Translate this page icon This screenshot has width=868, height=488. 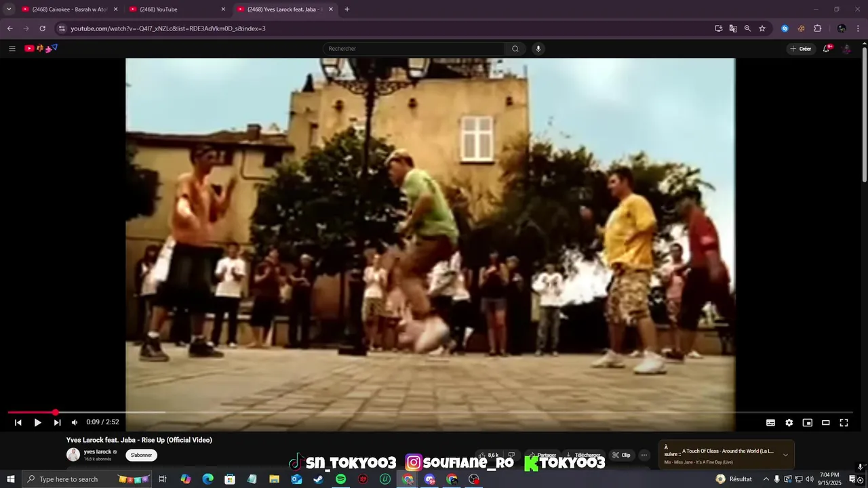(733, 28)
